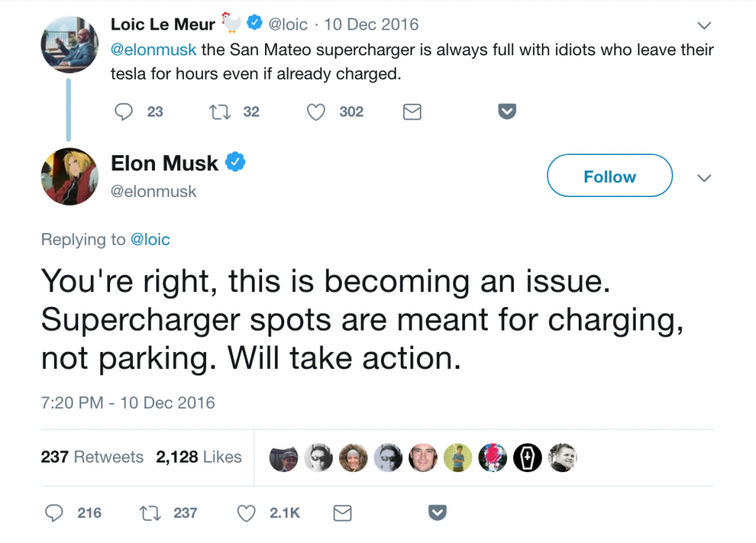
Task: View the 237 Retweets list
Action: tap(92, 457)
